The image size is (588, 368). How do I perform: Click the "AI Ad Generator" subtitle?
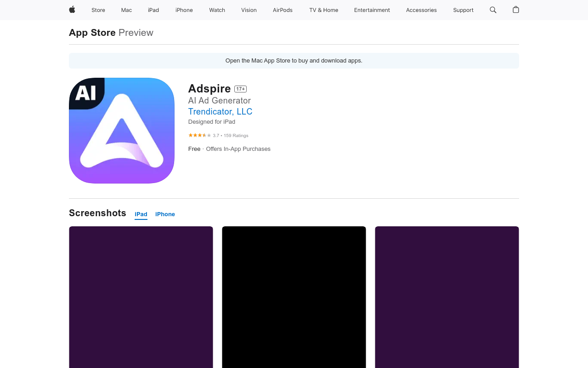pos(220,100)
